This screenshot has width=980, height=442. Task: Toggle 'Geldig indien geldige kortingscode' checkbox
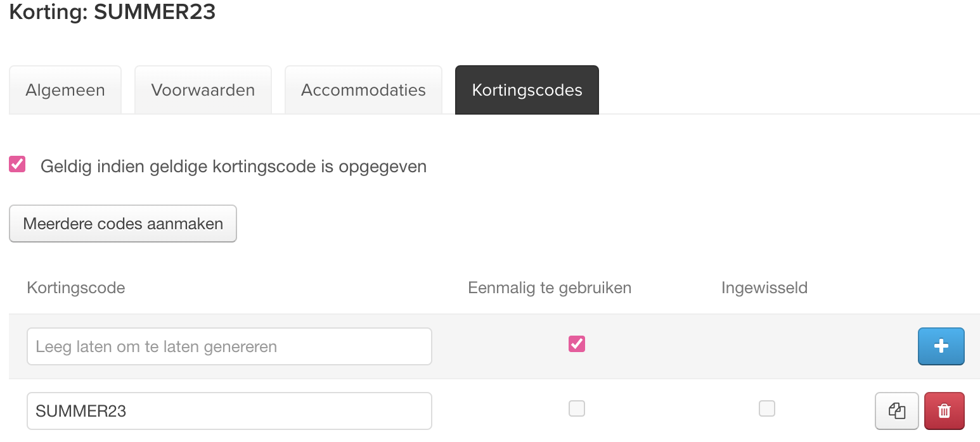tap(17, 165)
